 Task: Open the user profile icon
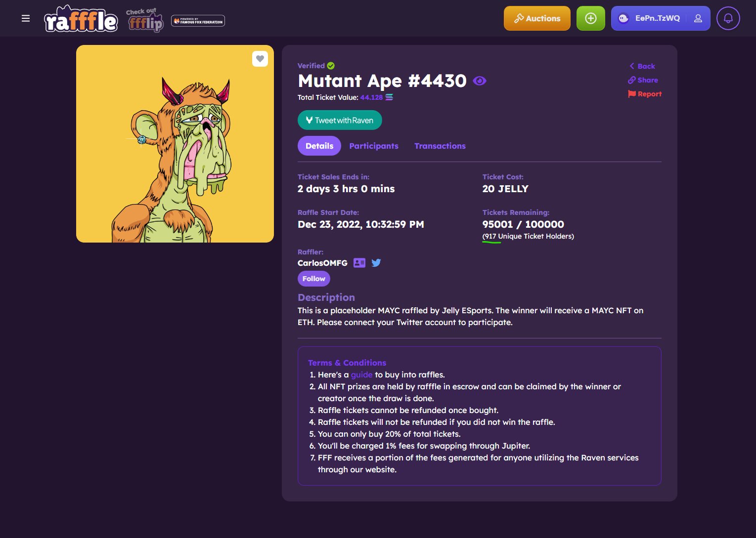pos(698,18)
